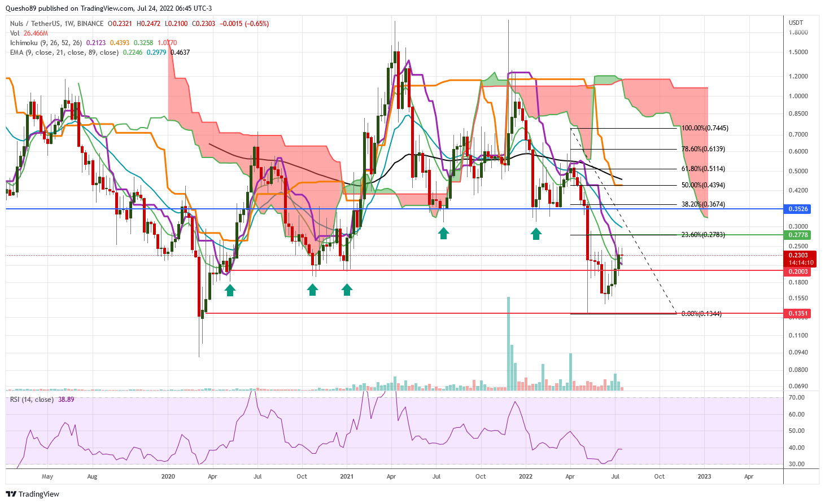Click the high price H0.2472 in header
The image size is (825, 504).
[x=149, y=24]
